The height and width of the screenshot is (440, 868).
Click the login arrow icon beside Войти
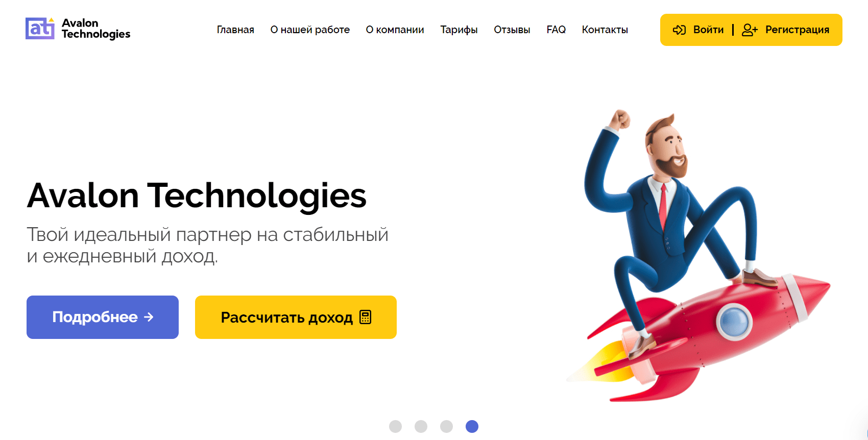pyautogui.click(x=679, y=30)
